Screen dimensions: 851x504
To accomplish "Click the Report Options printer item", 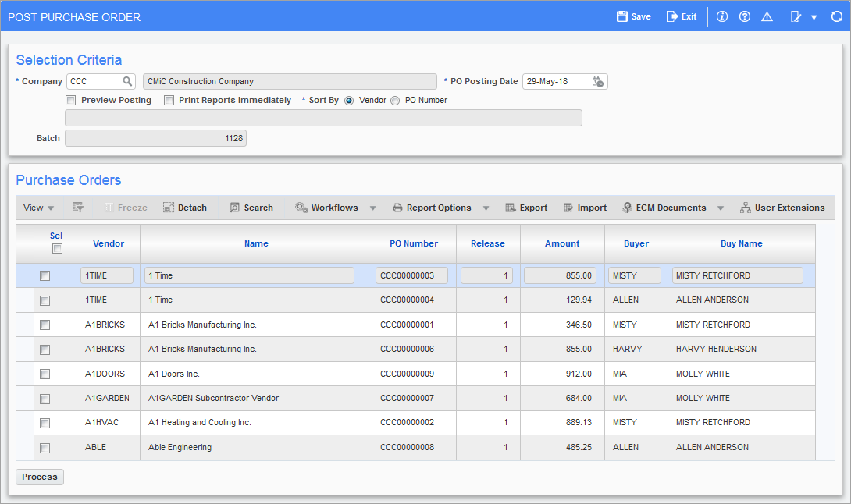I will point(432,208).
